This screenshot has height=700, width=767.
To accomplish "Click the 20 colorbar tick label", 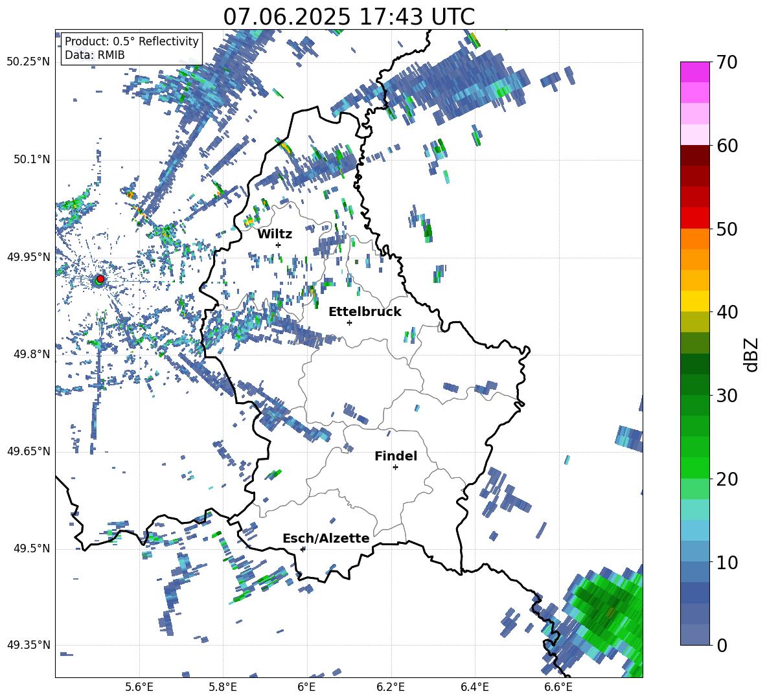I will coord(727,479).
